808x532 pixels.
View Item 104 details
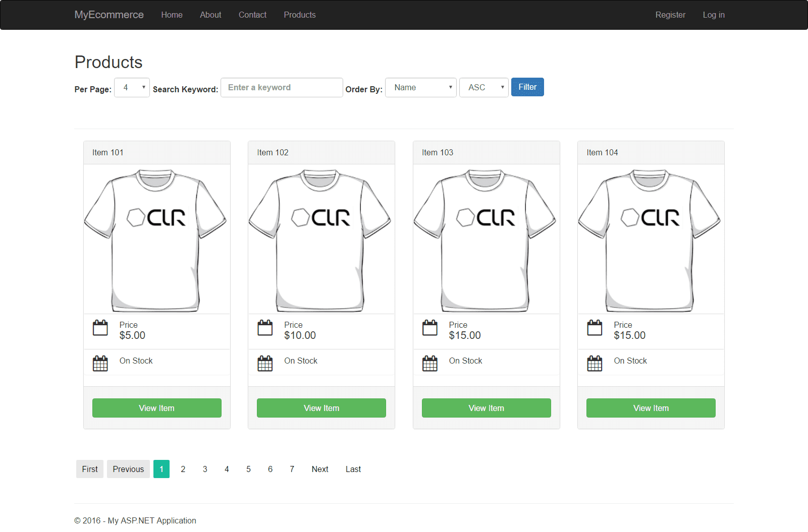pyautogui.click(x=651, y=408)
